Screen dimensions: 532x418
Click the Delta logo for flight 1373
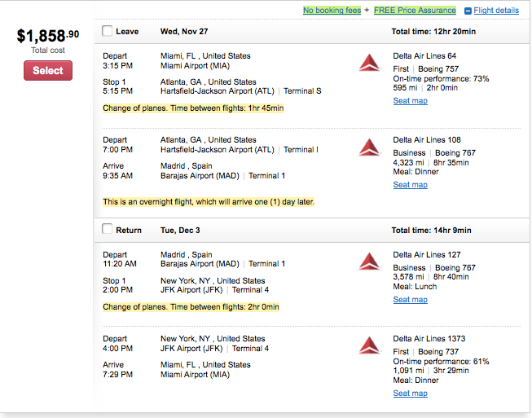click(370, 345)
